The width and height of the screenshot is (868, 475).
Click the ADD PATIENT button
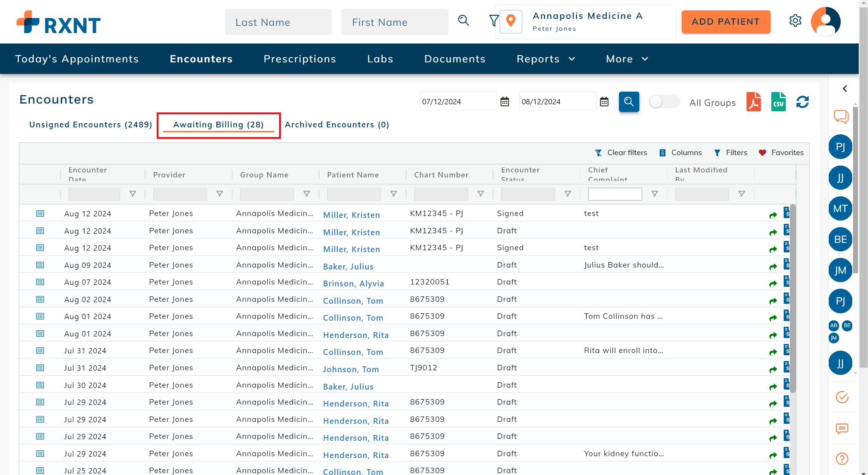tap(726, 22)
